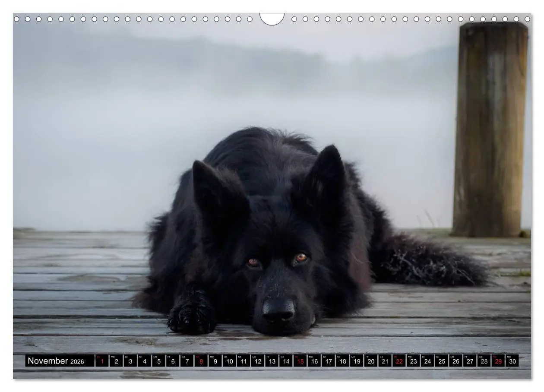Select date 13 in the calendar

(272, 361)
